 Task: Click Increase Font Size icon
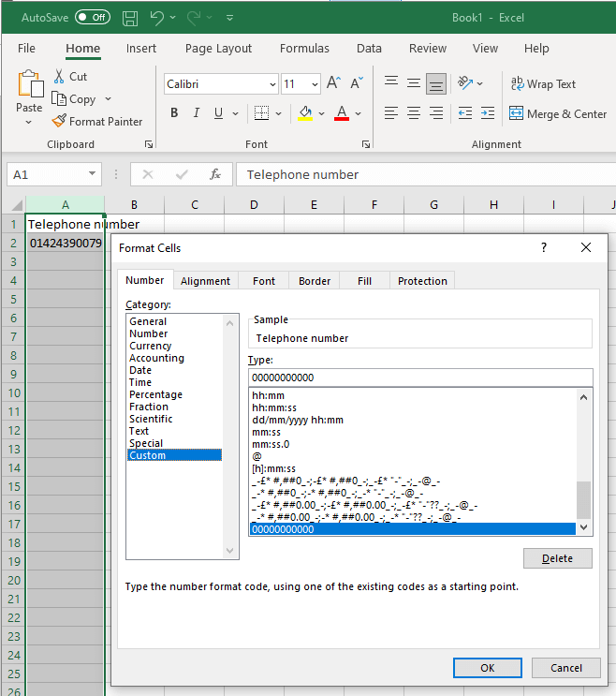(x=333, y=83)
